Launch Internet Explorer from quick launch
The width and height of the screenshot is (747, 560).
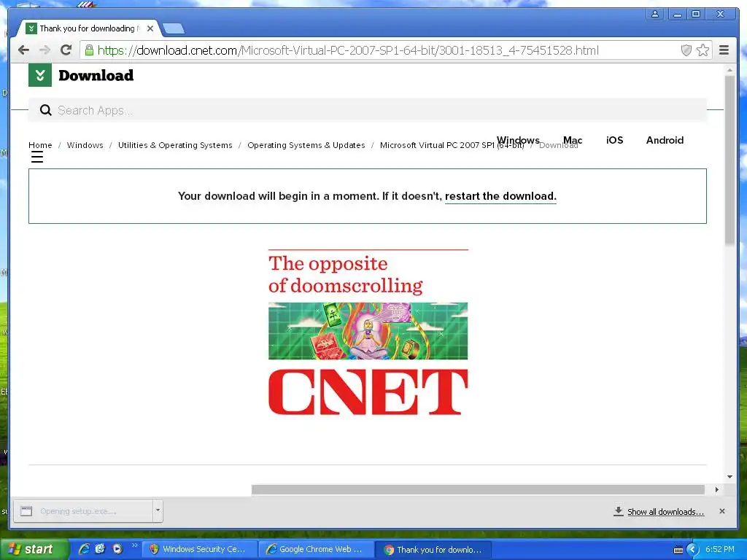(84, 549)
